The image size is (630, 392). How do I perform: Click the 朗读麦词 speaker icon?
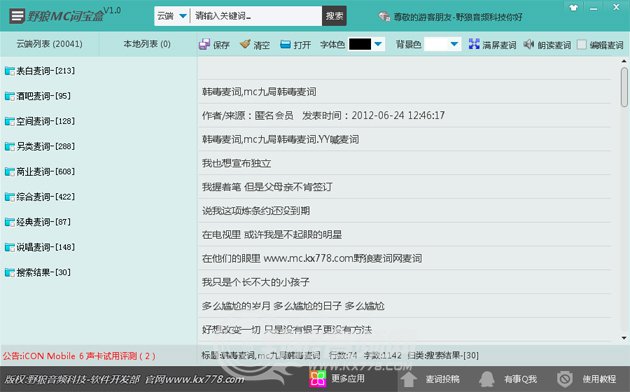pos(529,44)
